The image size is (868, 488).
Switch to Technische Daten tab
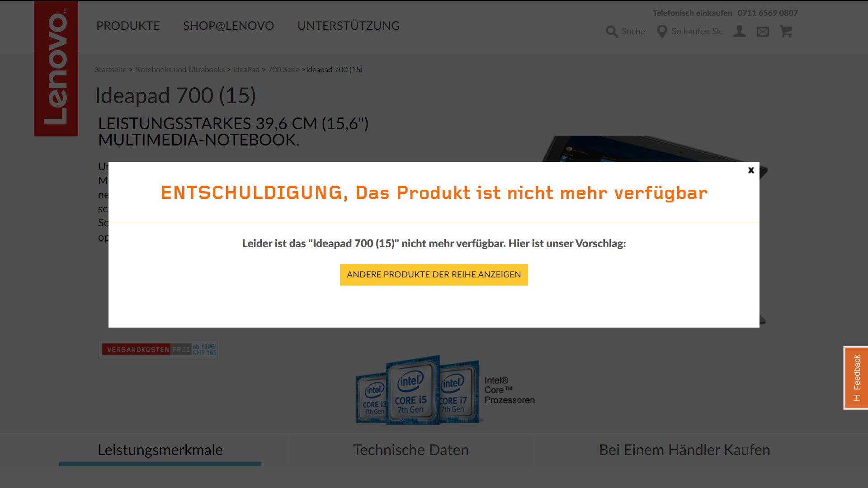[410, 450]
